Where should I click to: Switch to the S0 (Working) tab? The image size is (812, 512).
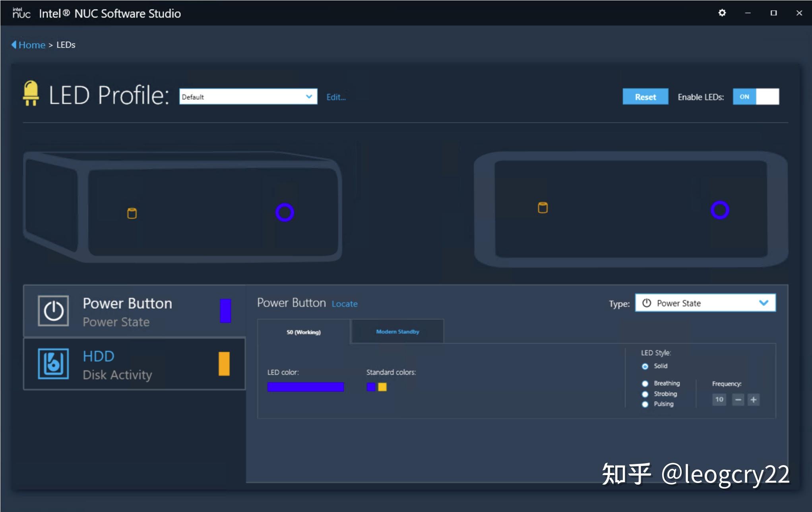[x=304, y=332]
